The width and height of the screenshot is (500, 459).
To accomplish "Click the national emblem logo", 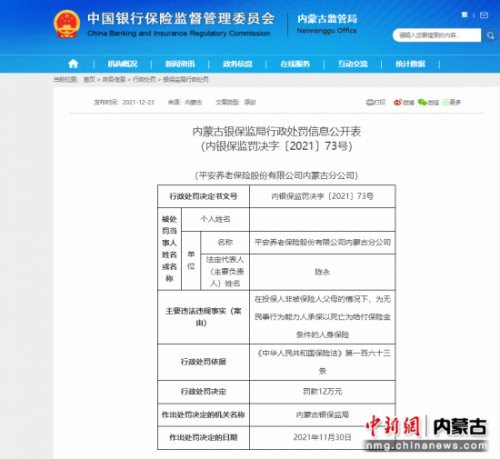I will 67,24.
